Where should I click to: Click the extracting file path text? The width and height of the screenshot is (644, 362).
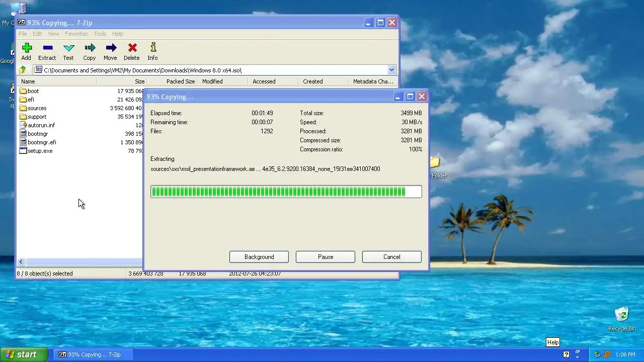(265, 169)
